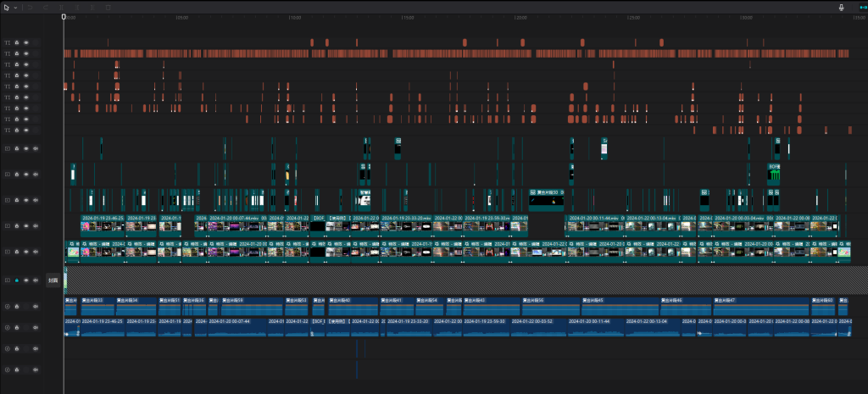Mute the bottommost audio track
The height and width of the screenshot is (394, 868).
tap(36, 369)
